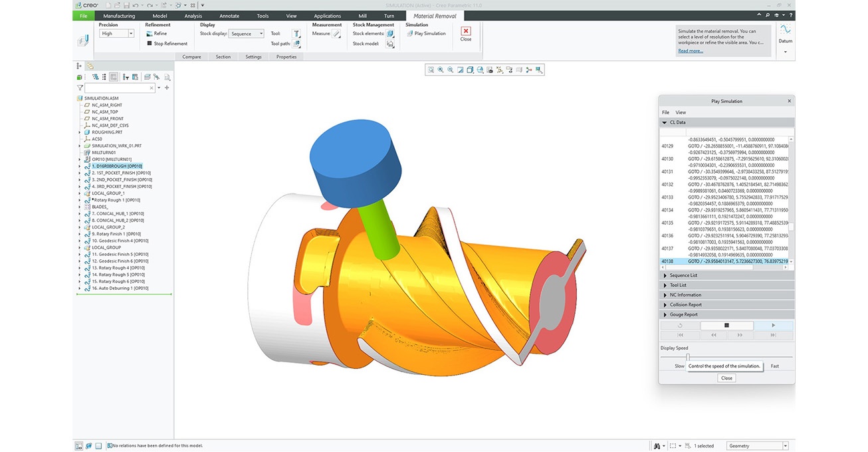This screenshot has width=868, height=452.
Task: Click the model tree filter funnel icon
Action: coord(80,88)
